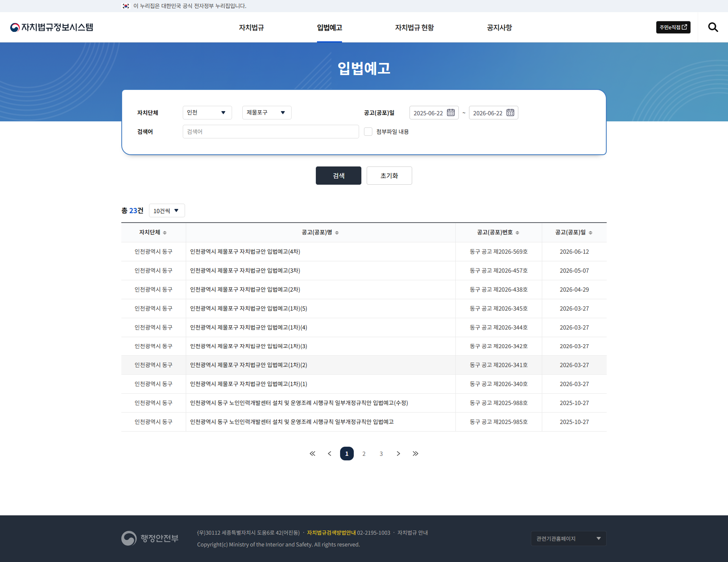Go to first page double-arrow

(312, 454)
